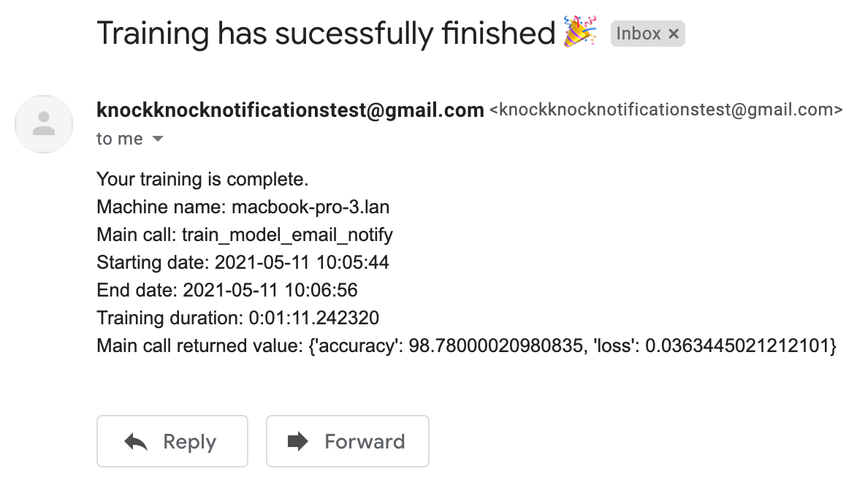Click the "to me" recipient text
This screenshot has height=504, width=865.
click(x=119, y=139)
